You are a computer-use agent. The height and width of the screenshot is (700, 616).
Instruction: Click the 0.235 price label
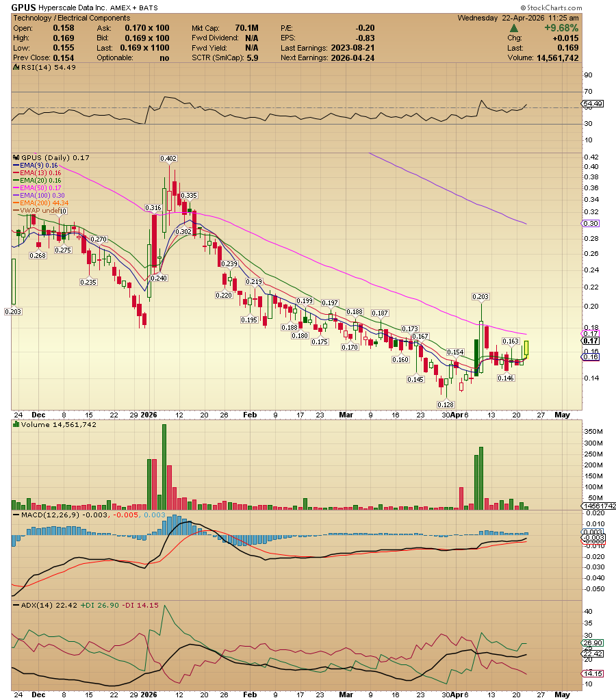pos(88,282)
